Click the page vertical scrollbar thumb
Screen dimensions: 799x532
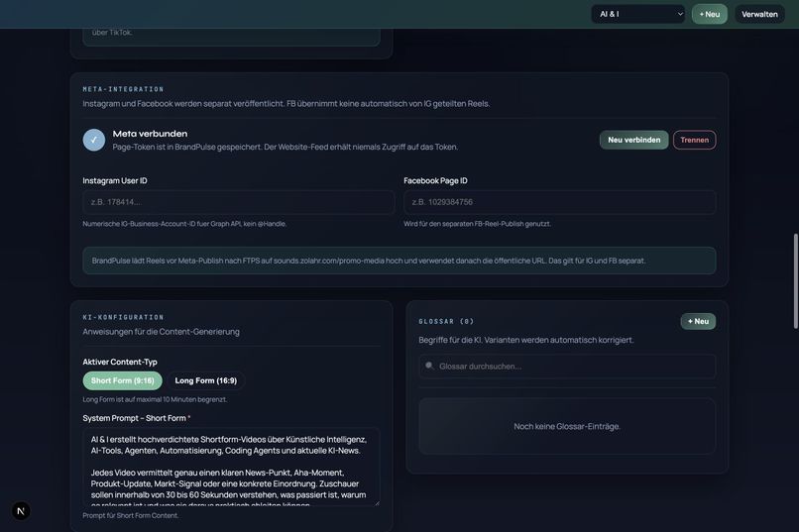[795, 281]
